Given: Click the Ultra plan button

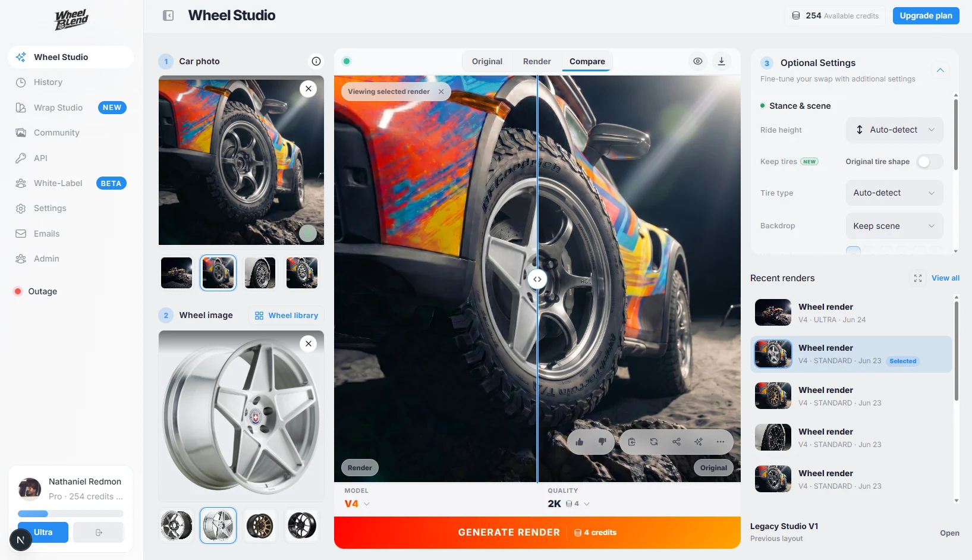Looking at the screenshot, I should [43, 532].
